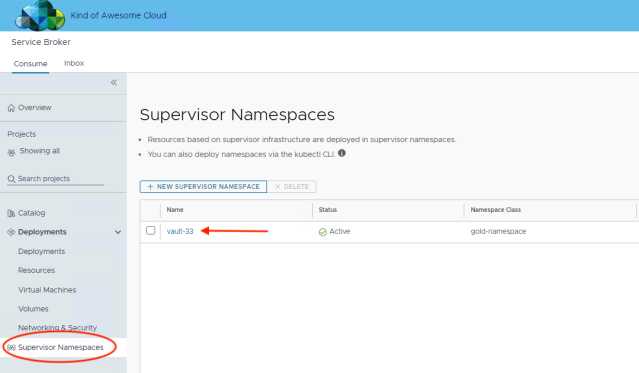
Task: Click the Delete button
Action: 292,187
